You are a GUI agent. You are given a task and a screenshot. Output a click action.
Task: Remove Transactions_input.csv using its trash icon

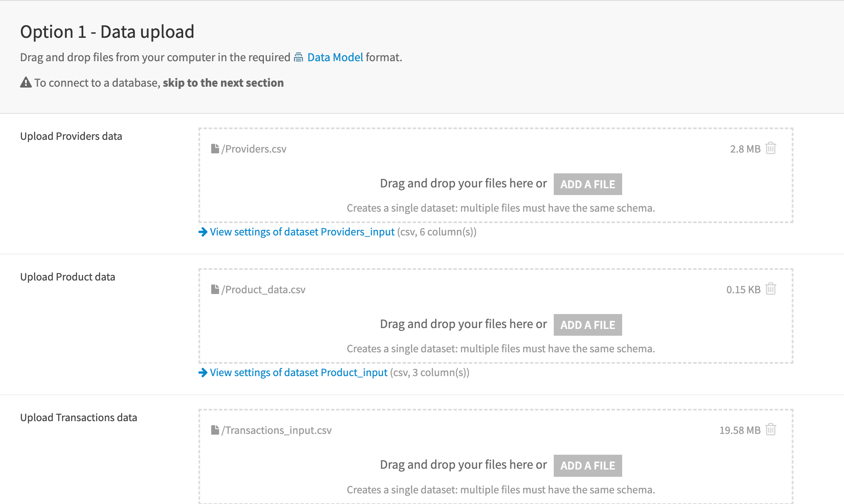[770, 430]
